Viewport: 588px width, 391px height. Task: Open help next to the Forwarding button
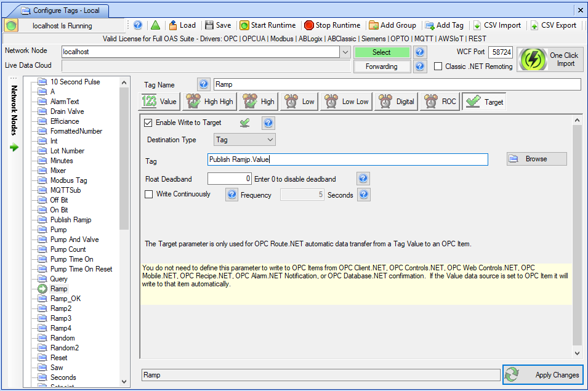coord(420,67)
